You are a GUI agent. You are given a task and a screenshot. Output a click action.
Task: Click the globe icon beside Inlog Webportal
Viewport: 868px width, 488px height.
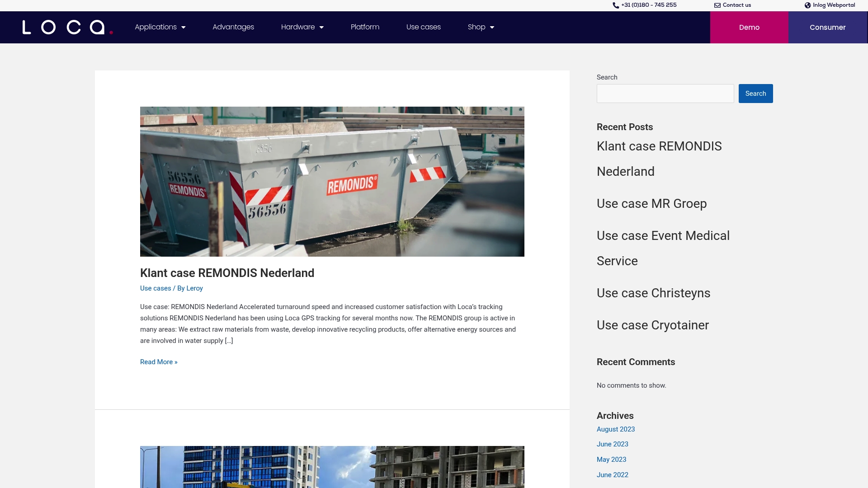tap(808, 5)
